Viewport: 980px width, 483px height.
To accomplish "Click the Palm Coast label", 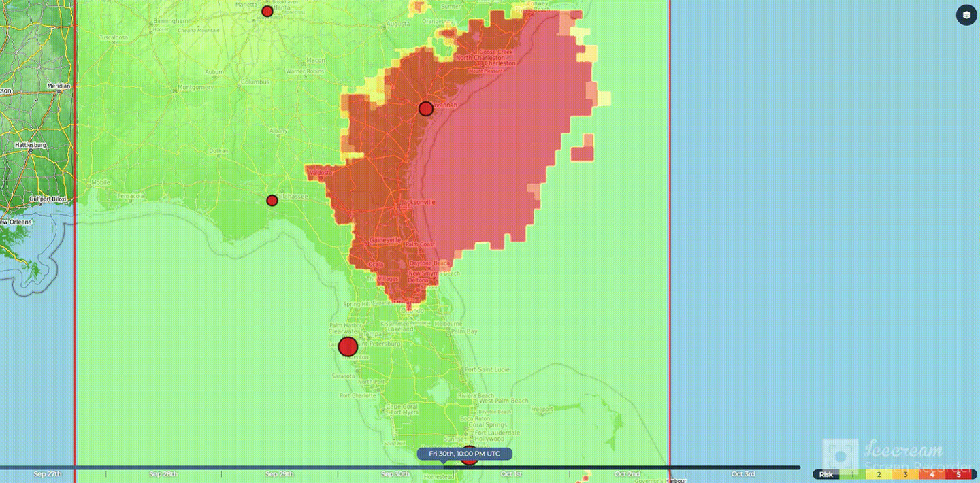I will [420, 244].
